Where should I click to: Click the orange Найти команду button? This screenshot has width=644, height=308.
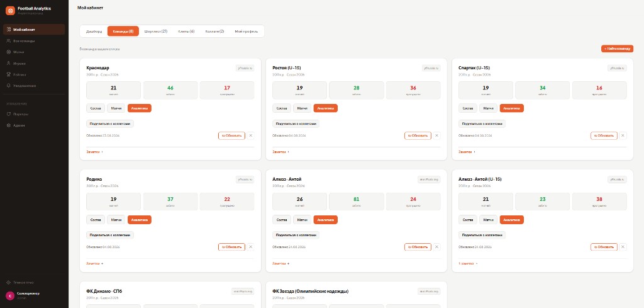(x=617, y=48)
